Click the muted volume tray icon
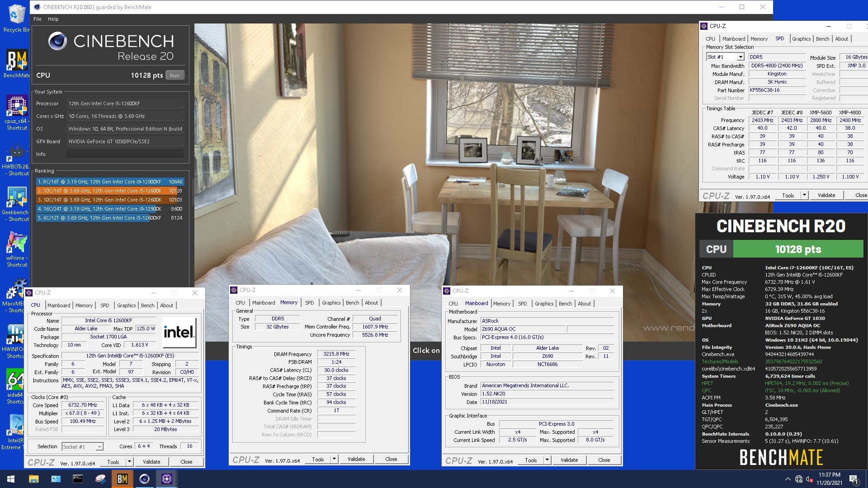This screenshot has width=868, height=488. [x=809, y=479]
